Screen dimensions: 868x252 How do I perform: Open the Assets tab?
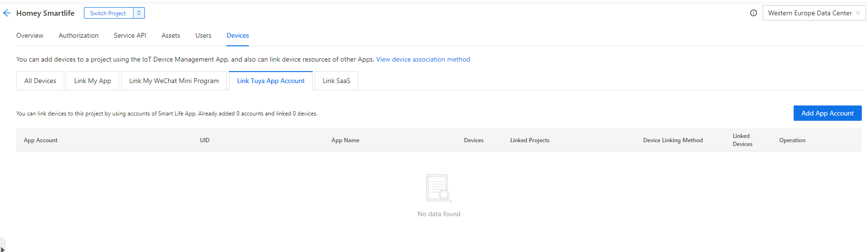pyautogui.click(x=171, y=35)
